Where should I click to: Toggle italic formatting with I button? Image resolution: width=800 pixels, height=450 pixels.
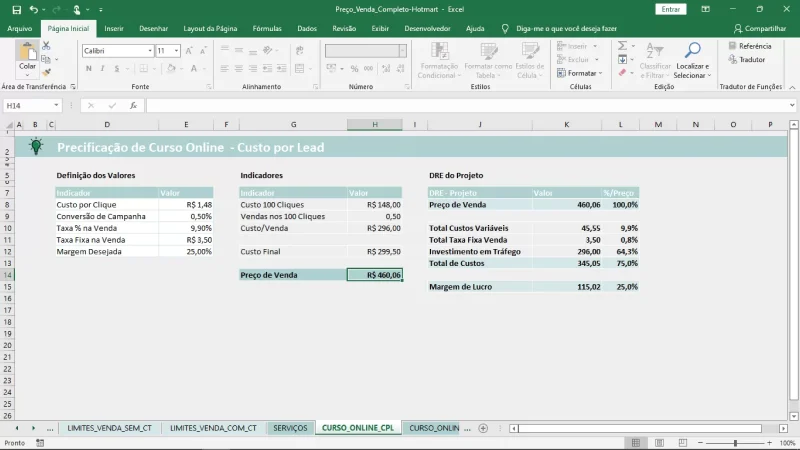coord(102,68)
